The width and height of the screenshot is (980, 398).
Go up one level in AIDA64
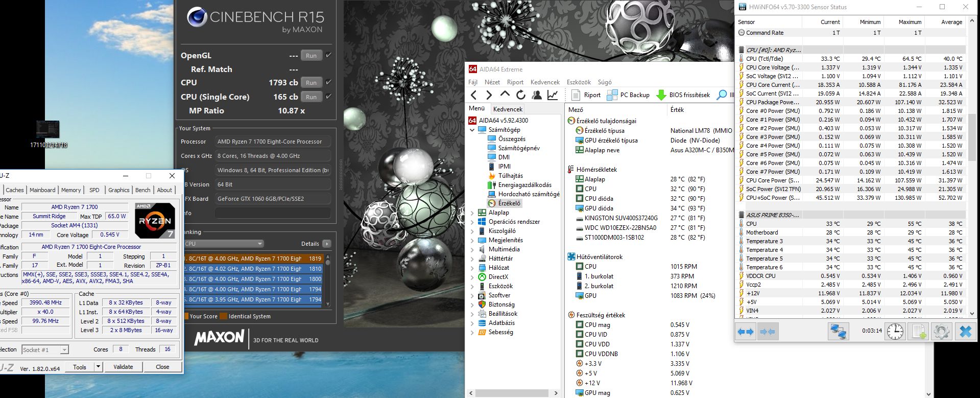click(505, 95)
